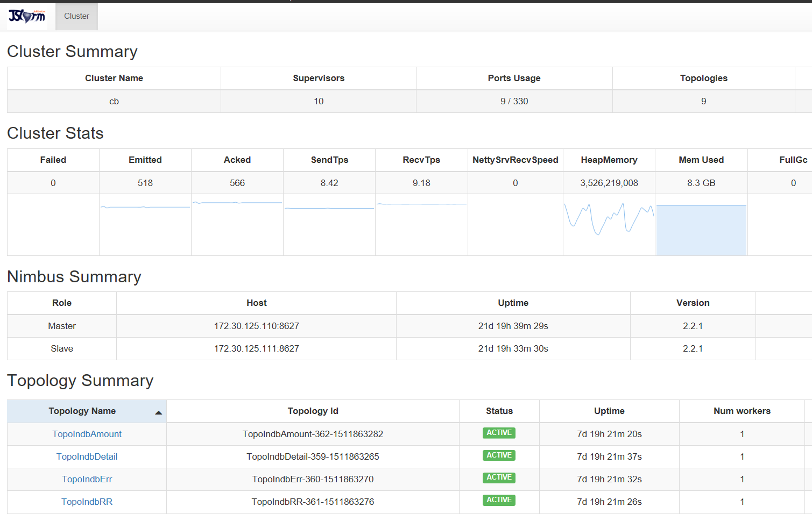Click the JStorm logo icon

click(27, 16)
